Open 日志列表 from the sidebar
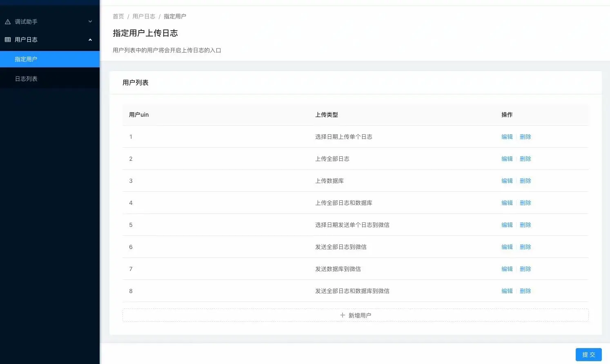Image resolution: width=610 pixels, height=364 pixels. point(26,78)
